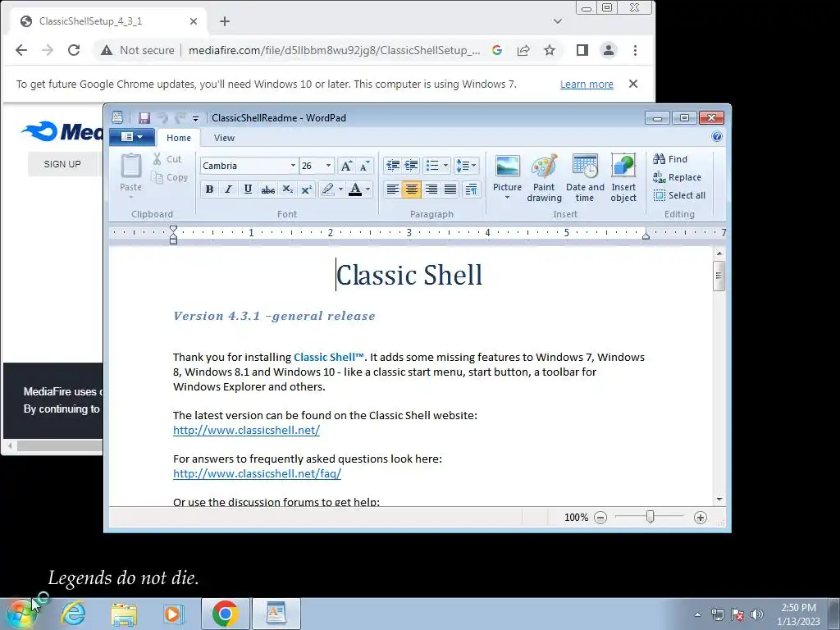Click Learn more link in Chrome infobar

coord(587,84)
